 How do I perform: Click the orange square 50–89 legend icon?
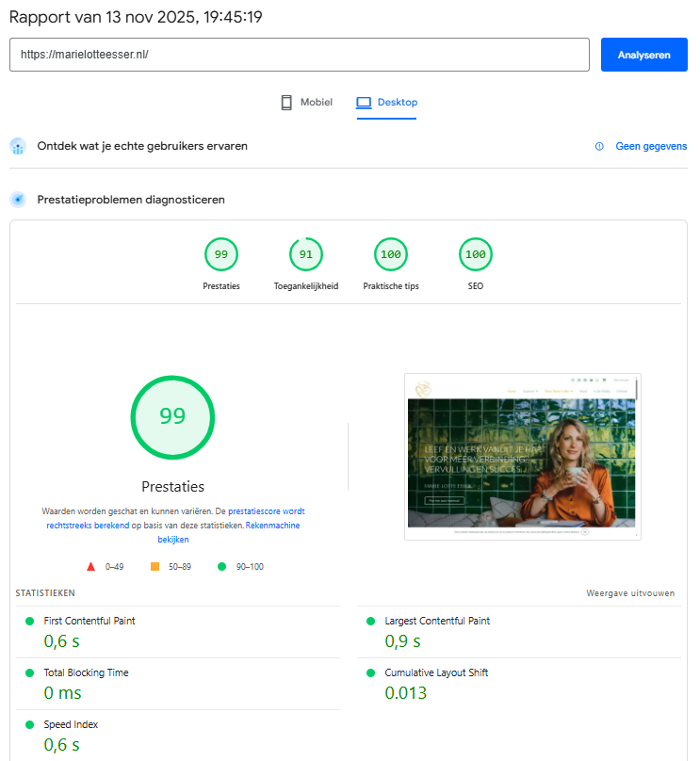155,567
